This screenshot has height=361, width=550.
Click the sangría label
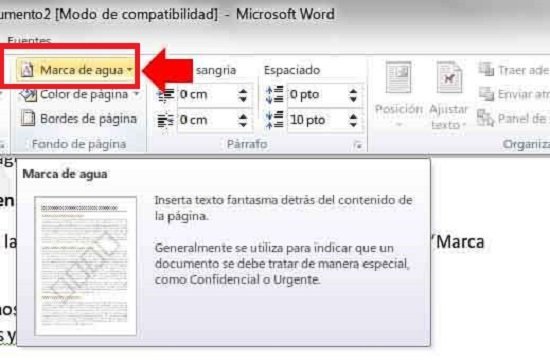216,70
